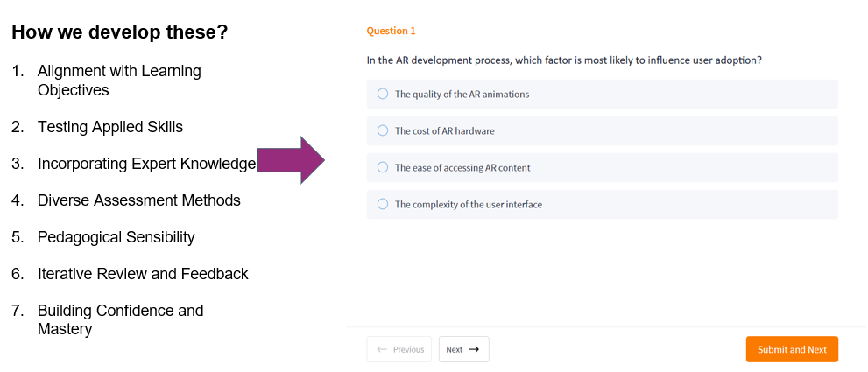Go to the next question with Next

click(x=463, y=349)
